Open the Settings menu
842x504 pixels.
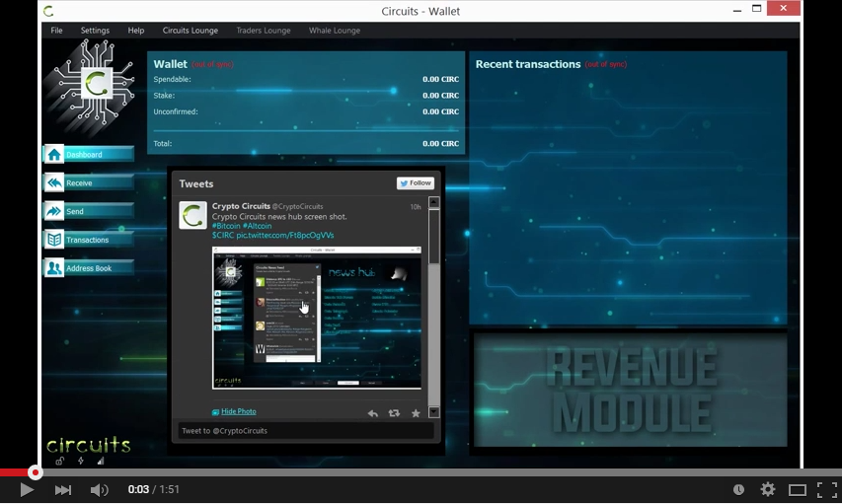(x=95, y=31)
